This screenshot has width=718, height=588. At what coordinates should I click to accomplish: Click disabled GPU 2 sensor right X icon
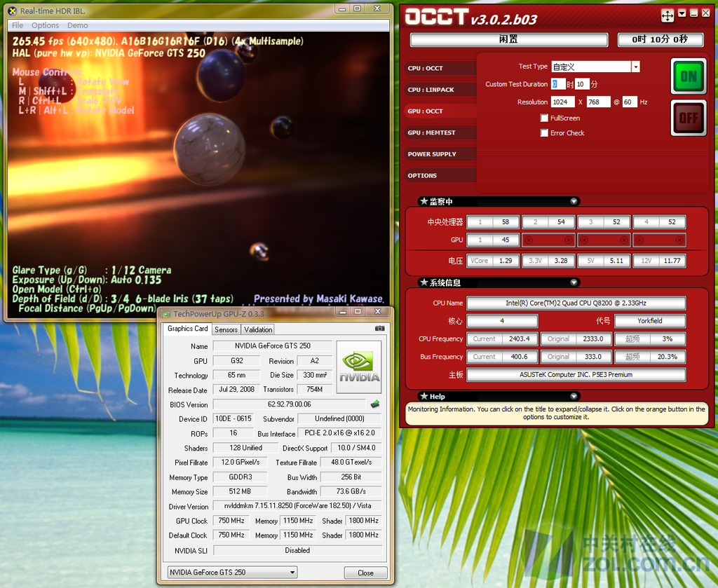click(x=568, y=240)
